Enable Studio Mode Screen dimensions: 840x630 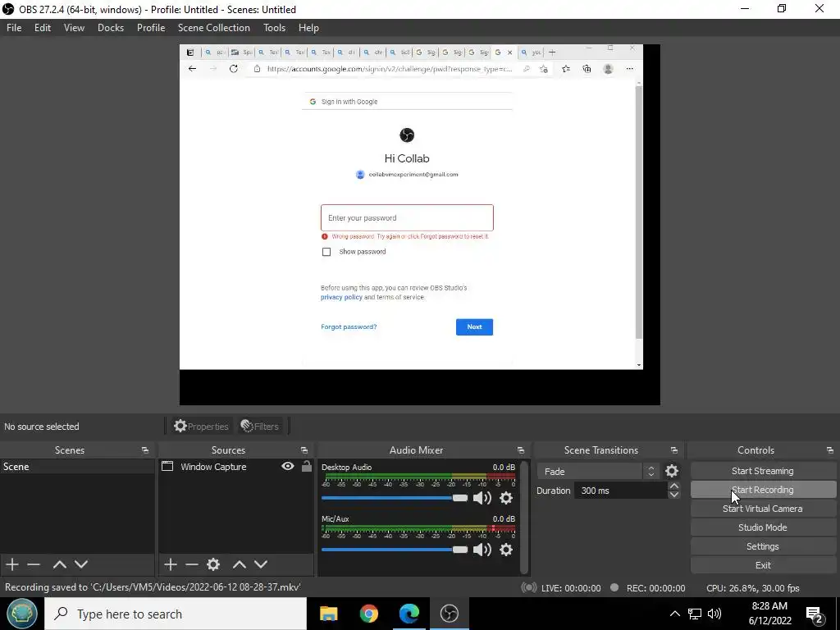(x=762, y=527)
